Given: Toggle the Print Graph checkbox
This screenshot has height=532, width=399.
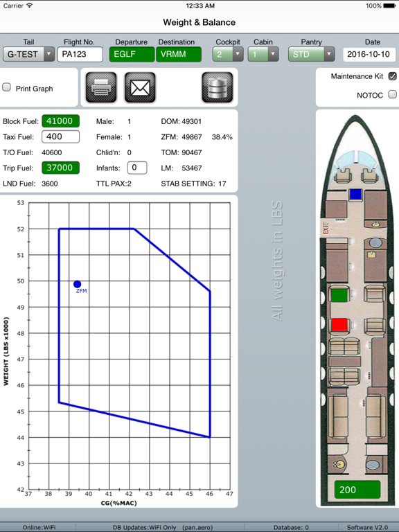Looking at the screenshot, I should (x=6, y=87).
